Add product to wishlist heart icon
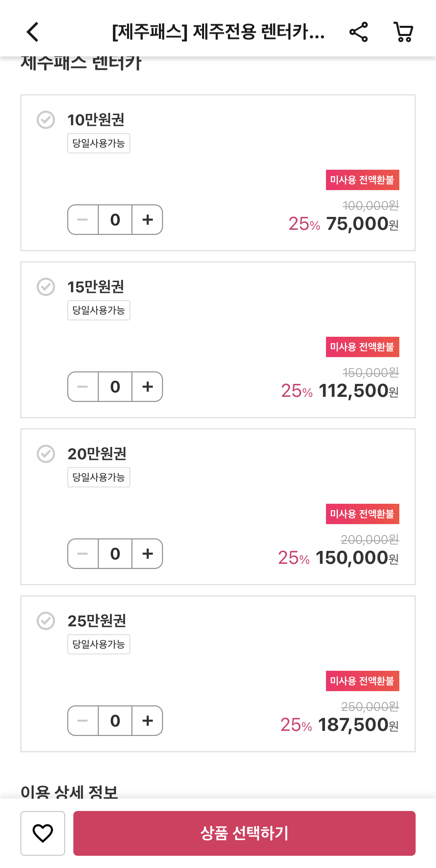The image size is (436, 868). (x=43, y=833)
